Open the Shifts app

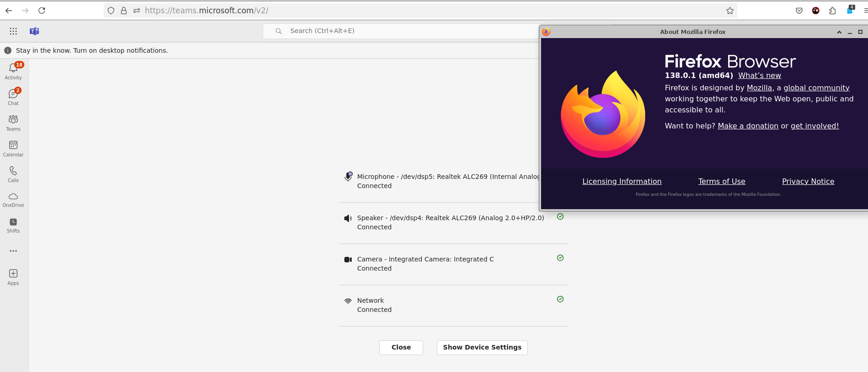point(13,225)
